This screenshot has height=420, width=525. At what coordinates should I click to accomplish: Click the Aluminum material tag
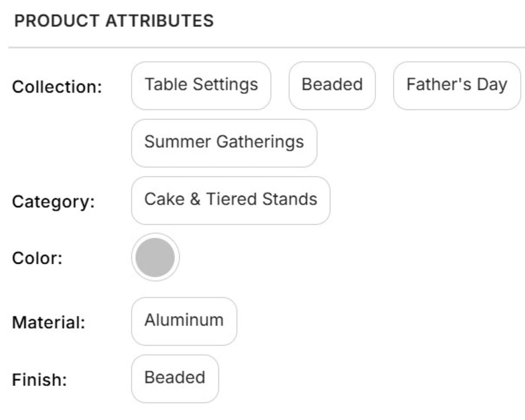184,321
